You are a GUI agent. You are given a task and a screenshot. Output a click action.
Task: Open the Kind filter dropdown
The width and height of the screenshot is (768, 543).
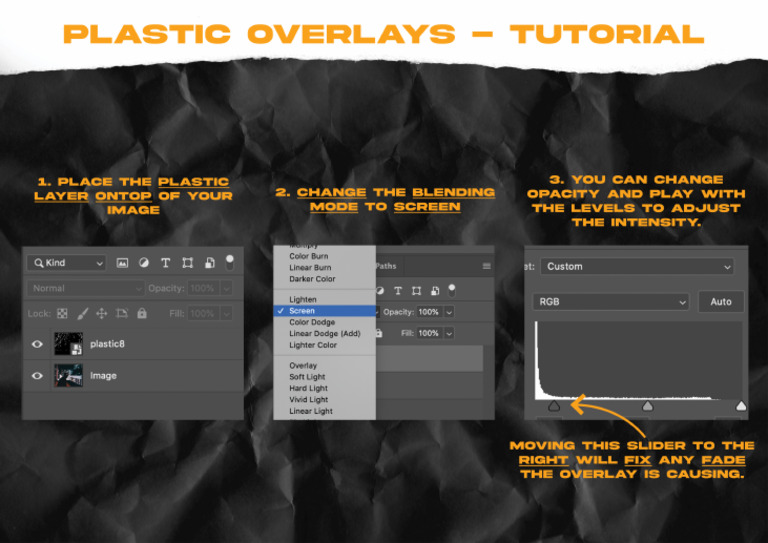click(x=67, y=263)
